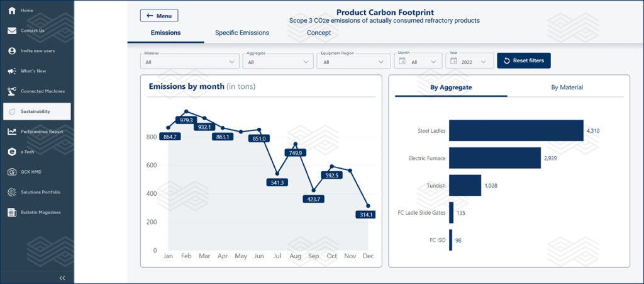Viewport: 644px width, 284px height.
Task: Open Connected Machines robot arm icon
Action: coord(12,91)
